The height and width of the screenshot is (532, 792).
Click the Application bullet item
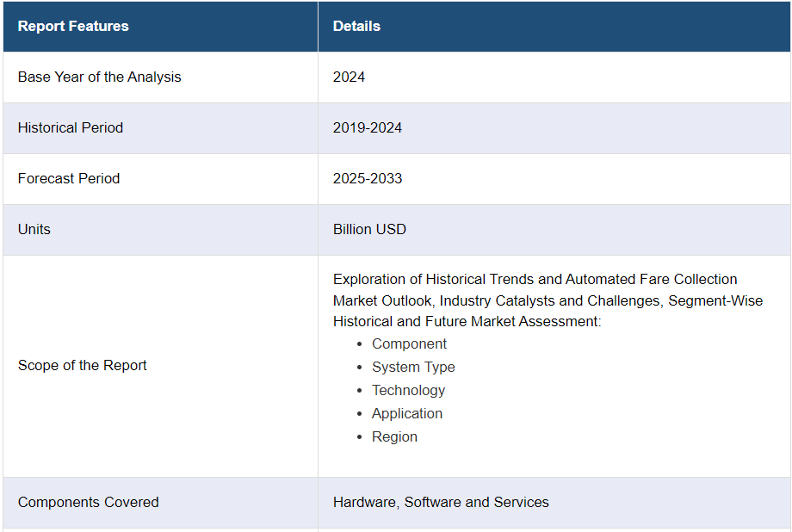(x=407, y=414)
